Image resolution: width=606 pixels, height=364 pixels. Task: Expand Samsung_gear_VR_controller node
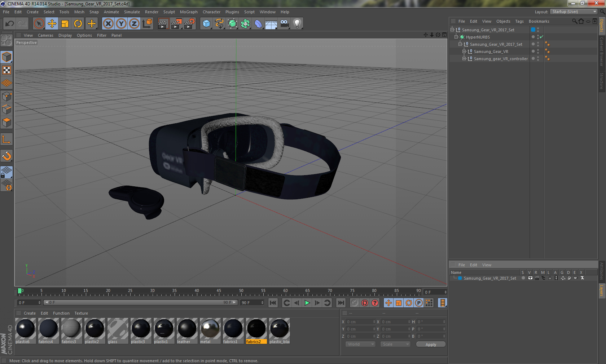click(464, 58)
